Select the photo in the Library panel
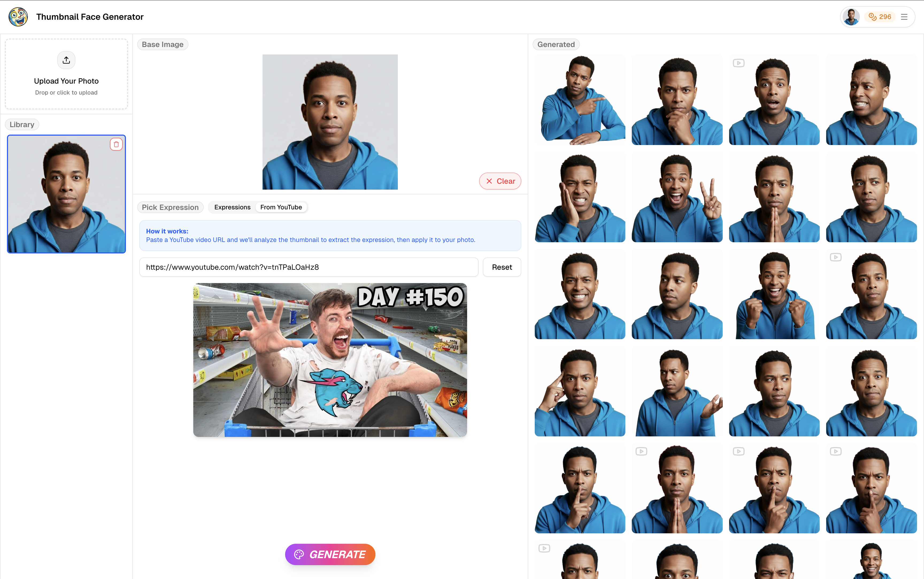 (x=66, y=194)
